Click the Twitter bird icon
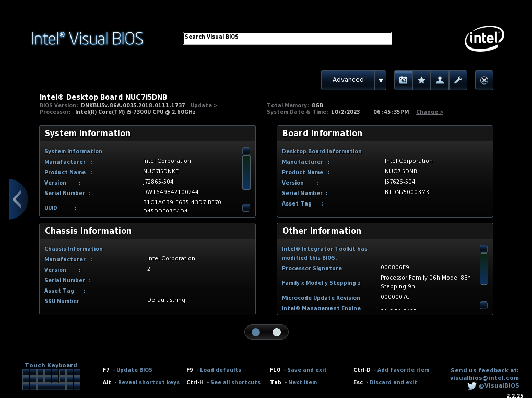 471,386
